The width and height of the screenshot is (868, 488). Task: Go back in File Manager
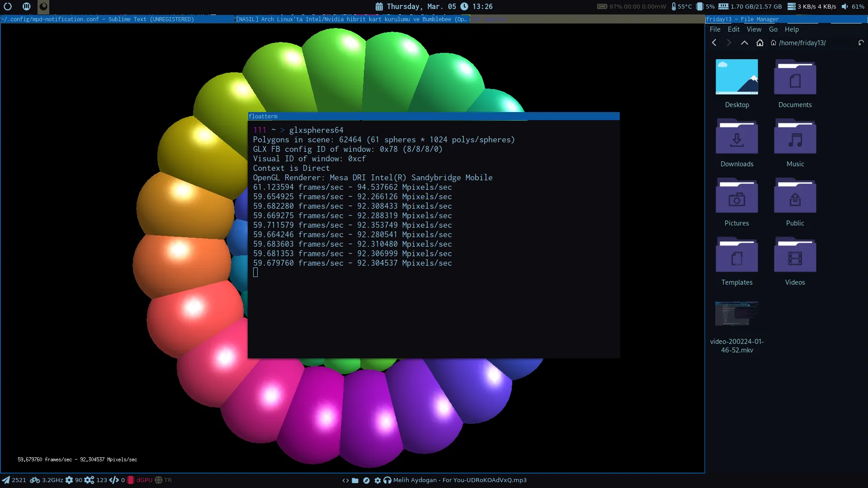click(x=714, y=42)
